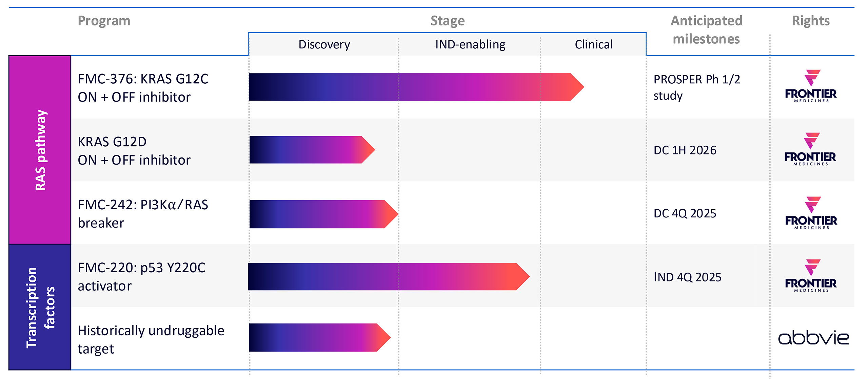Select the IND-enabling stage header
This screenshot has height=379, width=868.
click(470, 44)
